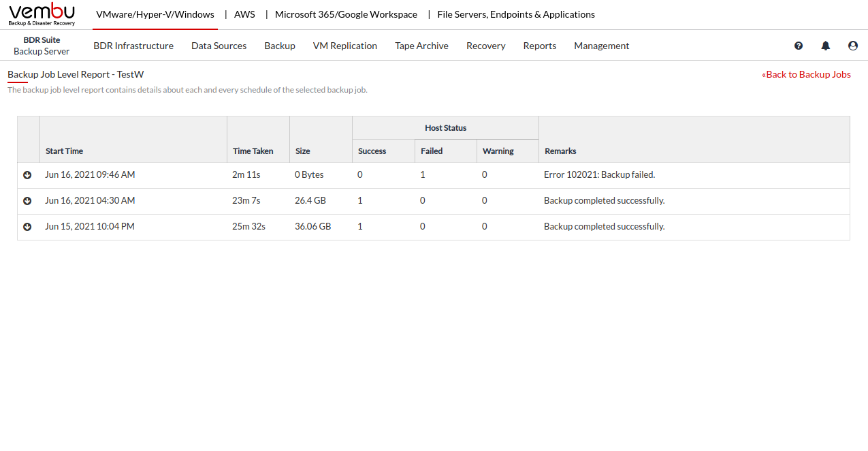Open the user account profile icon
The width and height of the screenshot is (868, 451).
click(x=853, y=46)
